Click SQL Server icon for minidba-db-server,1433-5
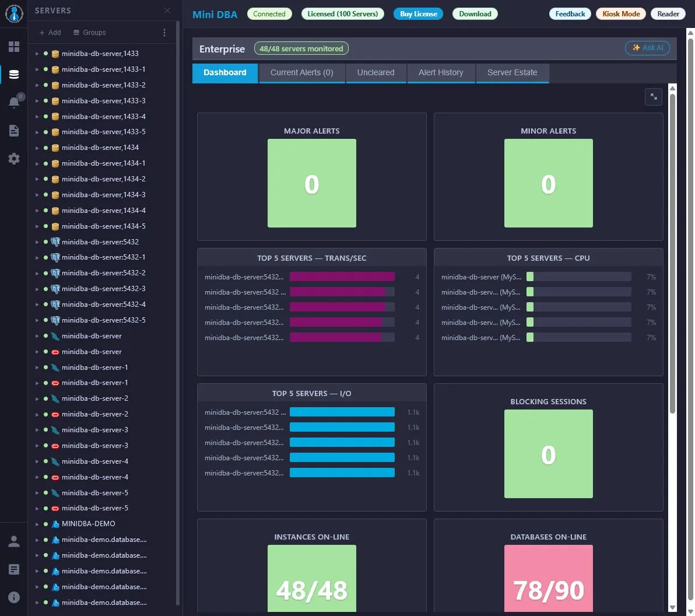The width and height of the screenshot is (695, 616). click(x=55, y=132)
